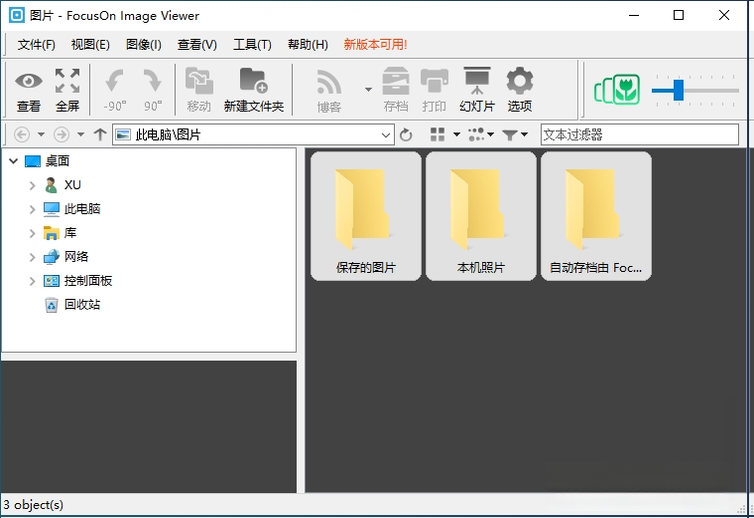Viewport: 754px width, 518px height.
Task: Click the thumbnail grid view mode icon
Action: click(438, 135)
